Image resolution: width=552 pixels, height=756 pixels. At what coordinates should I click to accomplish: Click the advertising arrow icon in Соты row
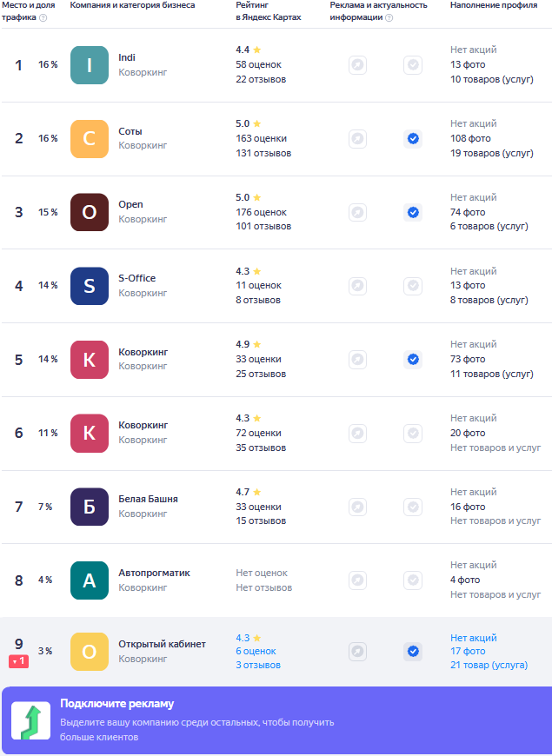(357, 138)
